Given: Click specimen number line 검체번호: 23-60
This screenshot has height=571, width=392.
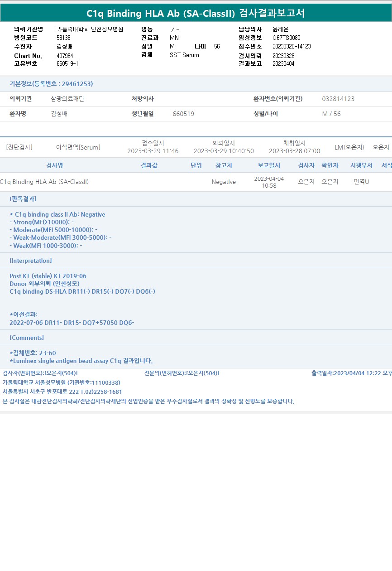Looking at the screenshot, I should (33, 353).
